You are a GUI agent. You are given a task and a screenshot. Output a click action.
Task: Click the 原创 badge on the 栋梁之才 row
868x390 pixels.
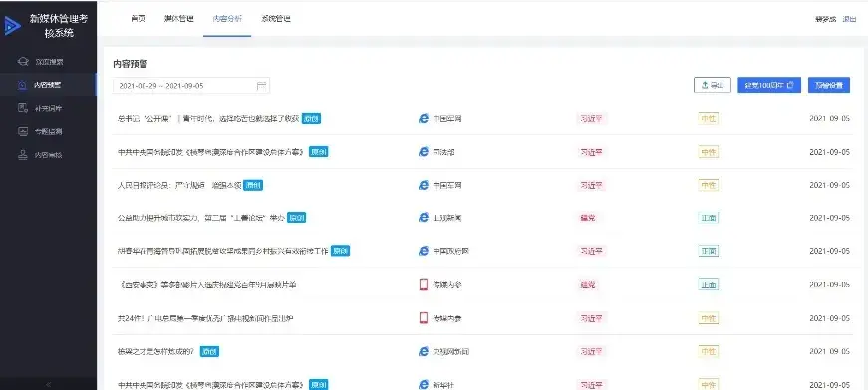point(209,351)
